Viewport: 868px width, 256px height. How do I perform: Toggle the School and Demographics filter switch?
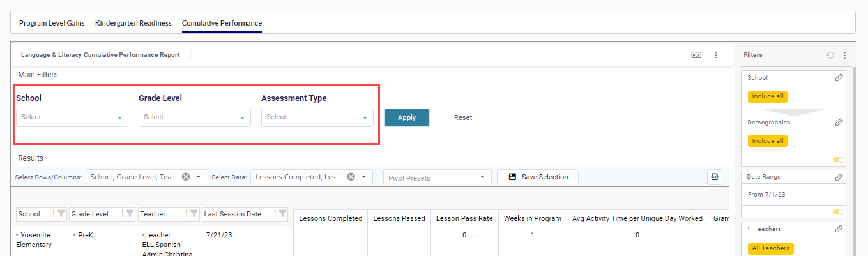point(839,160)
